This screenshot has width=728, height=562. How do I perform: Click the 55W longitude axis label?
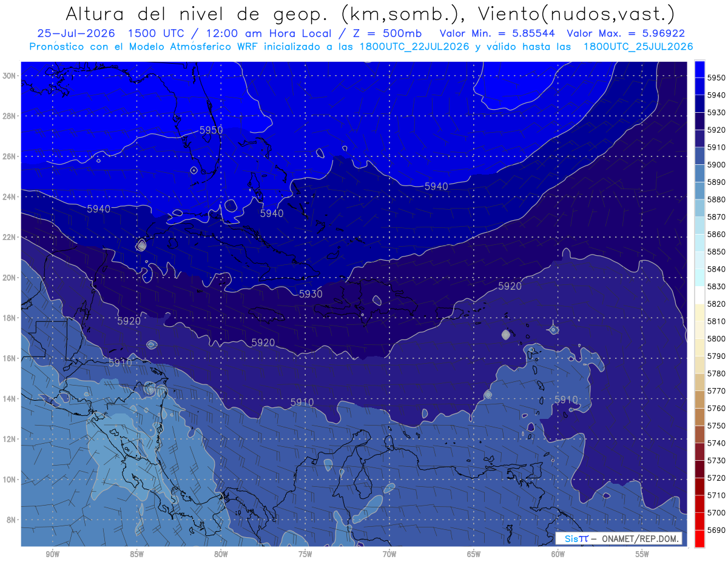pyautogui.click(x=642, y=554)
